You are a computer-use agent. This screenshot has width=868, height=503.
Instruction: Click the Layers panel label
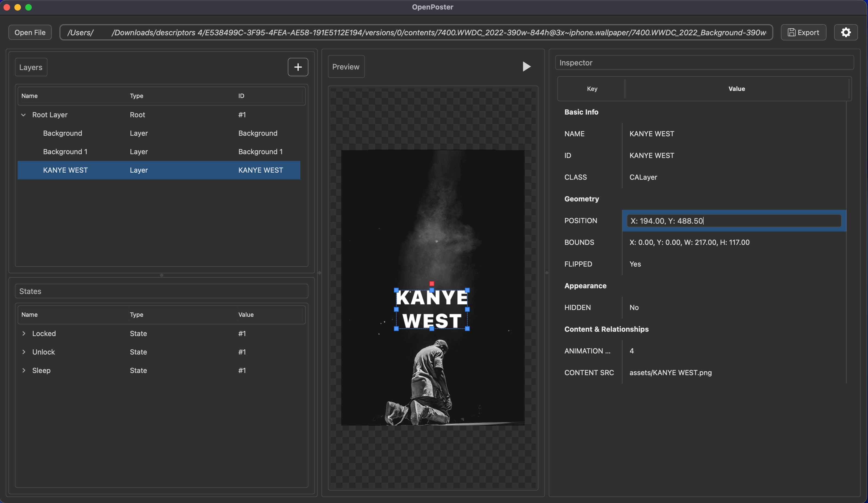click(31, 67)
